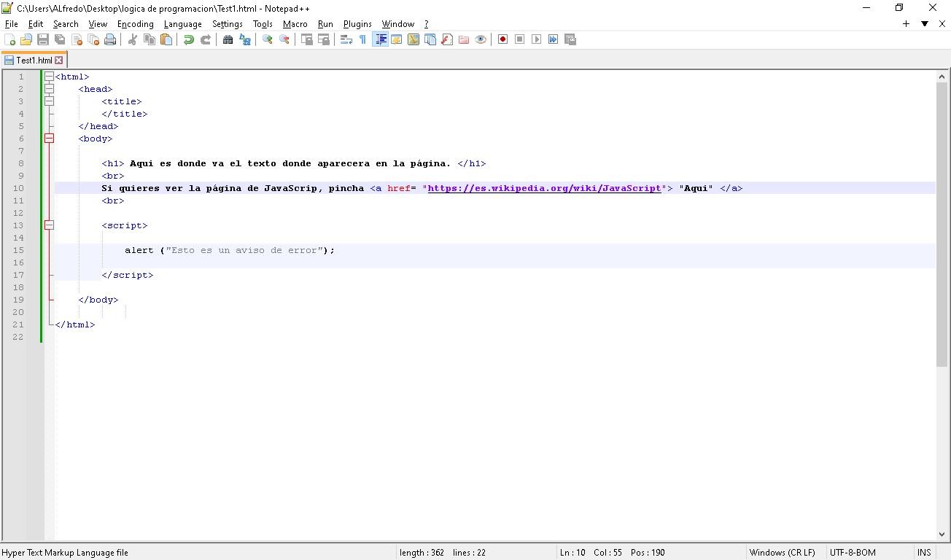Collapse the <script> fold marker on line 13

point(49,225)
